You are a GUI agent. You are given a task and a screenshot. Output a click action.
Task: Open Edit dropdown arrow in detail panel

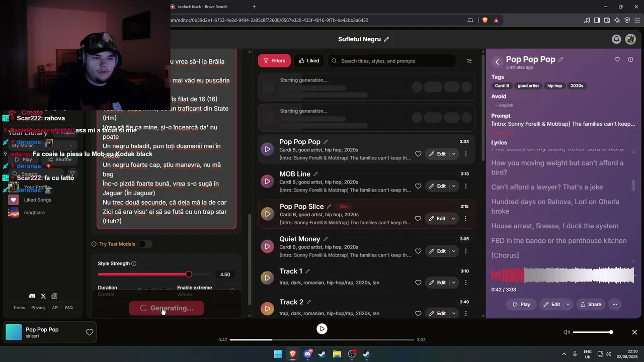(569, 304)
